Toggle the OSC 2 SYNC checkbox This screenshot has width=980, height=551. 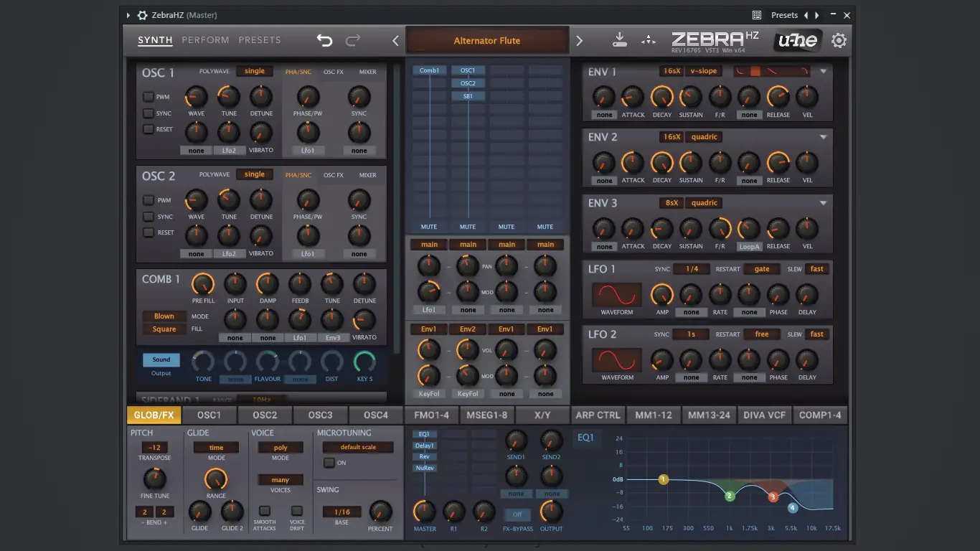(x=149, y=217)
